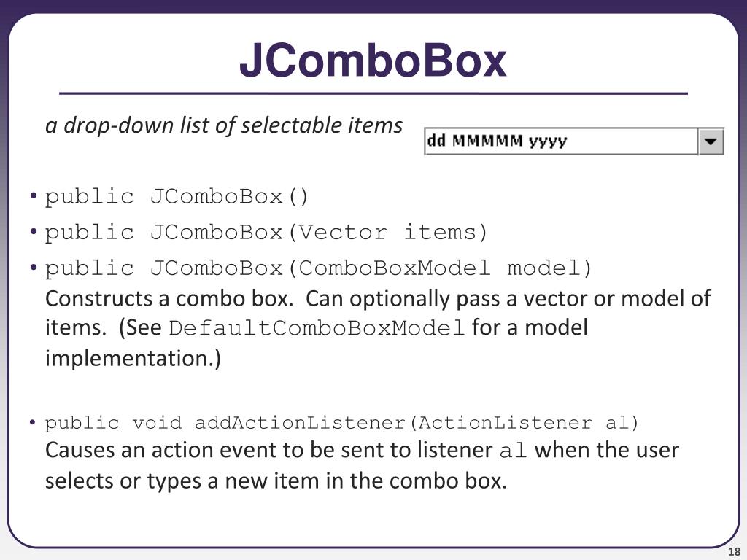Viewport: 747px width, 560px height.
Task: Click the horizontal line under title
Action: (x=373, y=93)
